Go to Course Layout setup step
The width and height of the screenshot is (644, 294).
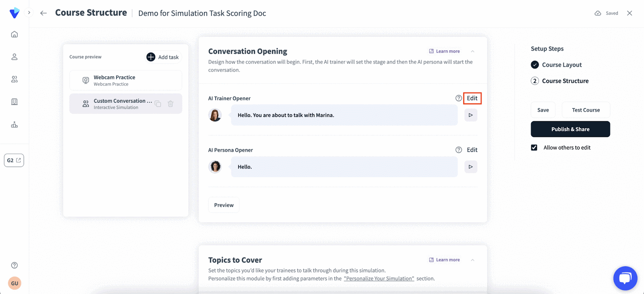[561, 65]
